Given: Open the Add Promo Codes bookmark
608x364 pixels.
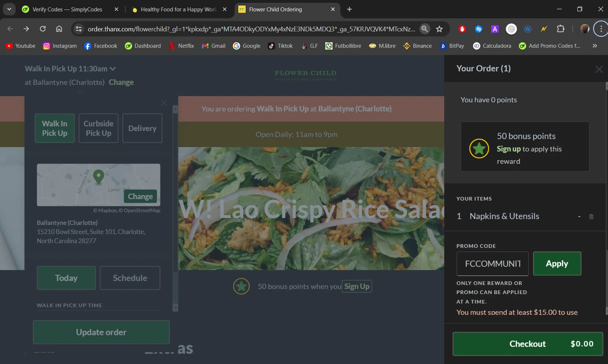Looking at the screenshot, I should (x=550, y=46).
